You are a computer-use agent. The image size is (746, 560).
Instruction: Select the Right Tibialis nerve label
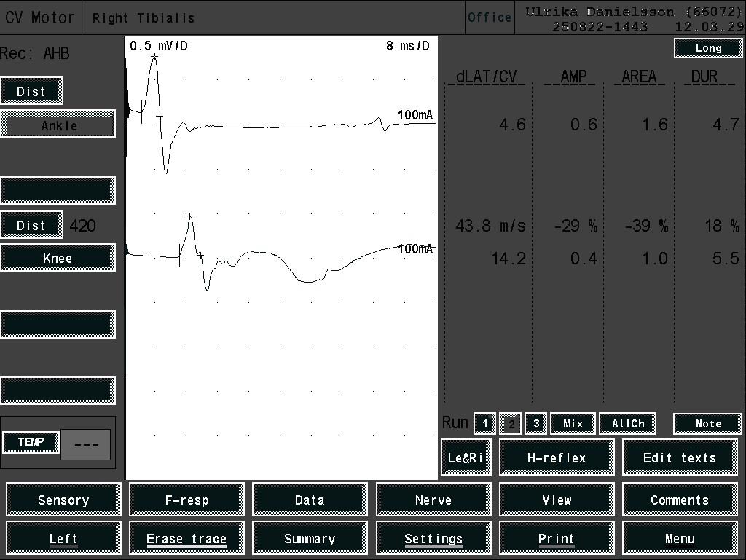click(x=144, y=18)
